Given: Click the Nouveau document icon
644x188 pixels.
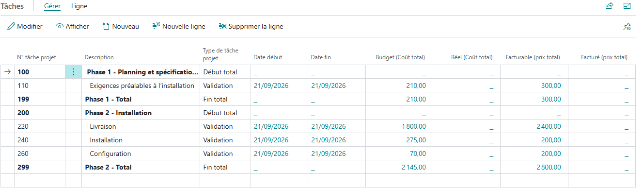Looking at the screenshot, I should [106, 26].
